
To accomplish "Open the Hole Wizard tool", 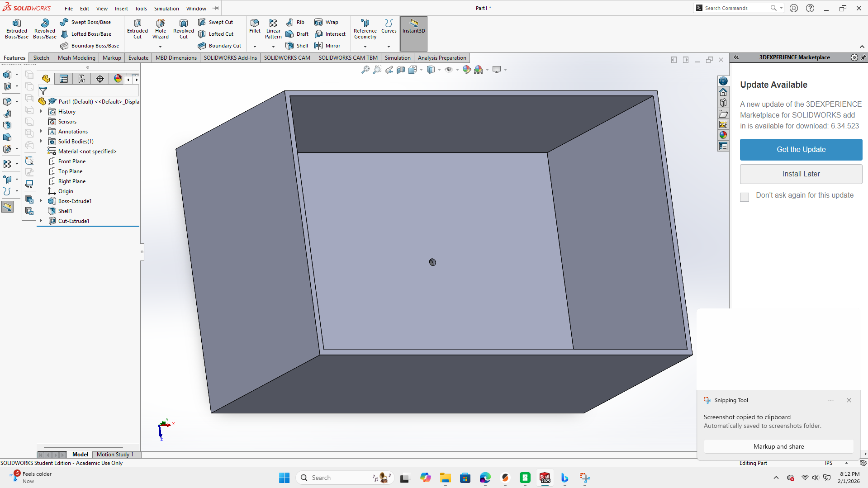I will [161, 29].
